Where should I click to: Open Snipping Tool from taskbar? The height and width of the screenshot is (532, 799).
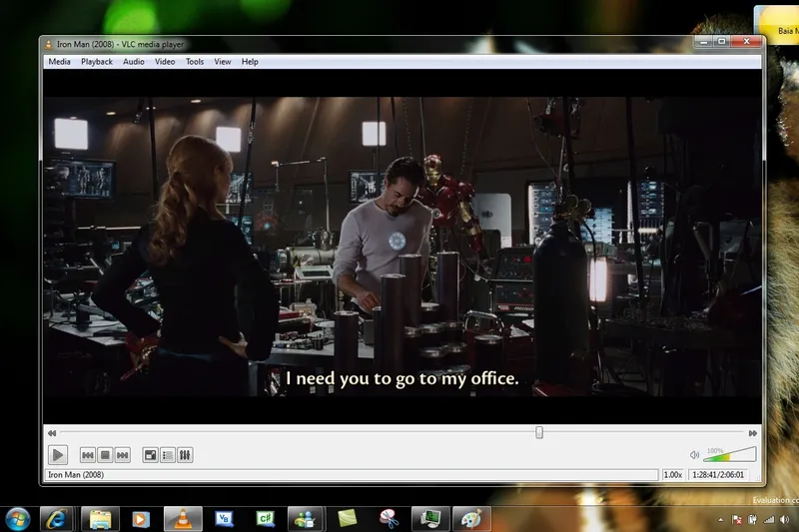tap(389, 519)
